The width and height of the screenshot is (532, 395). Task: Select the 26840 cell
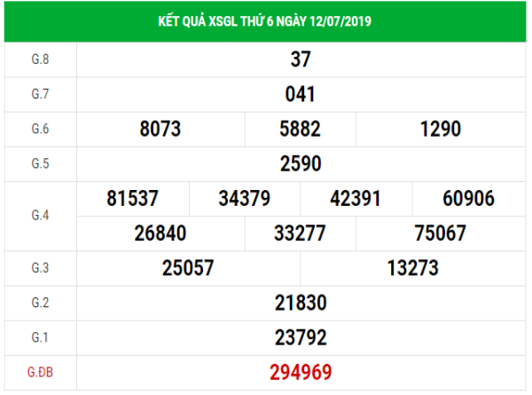[x=160, y=233]
